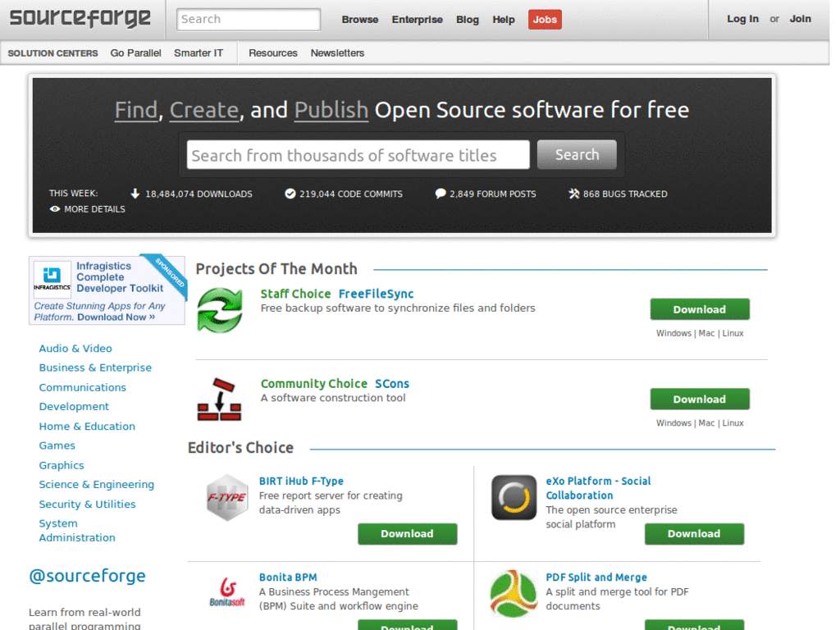Click the forum posts speech bubble icon

[x=441, y=194]
